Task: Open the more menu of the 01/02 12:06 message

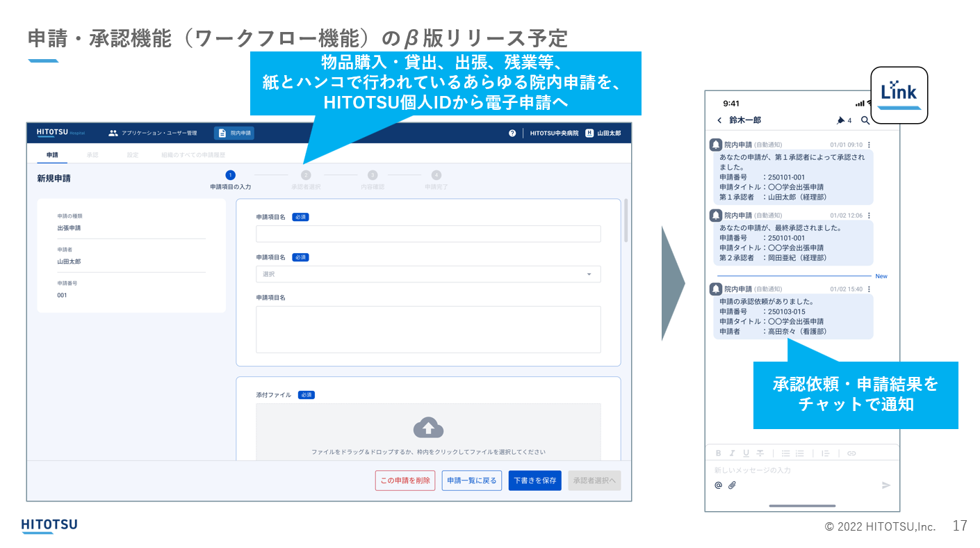Action: coord(869,216)
